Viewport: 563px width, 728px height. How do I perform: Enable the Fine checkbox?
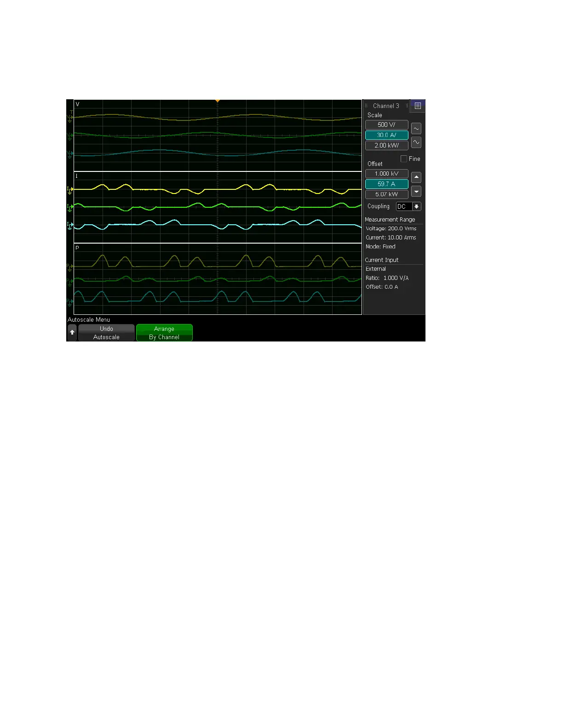[x=404, y=159]
